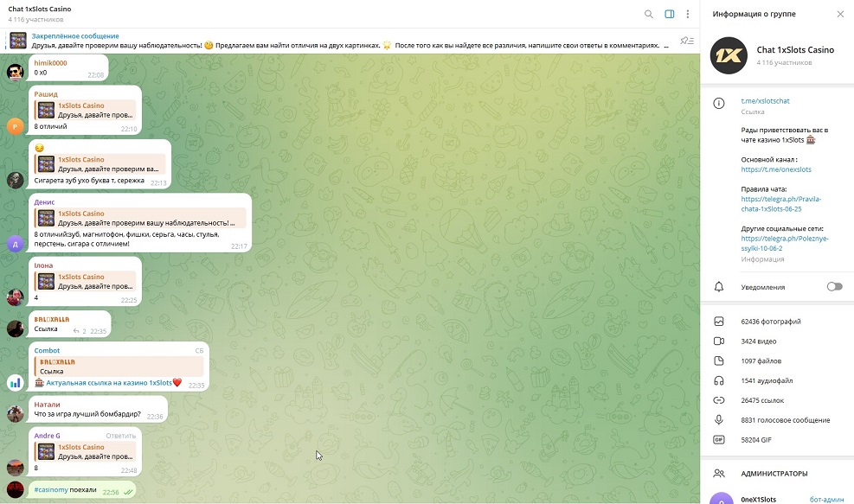Click the 1X group avatar

tap(729, 55)
